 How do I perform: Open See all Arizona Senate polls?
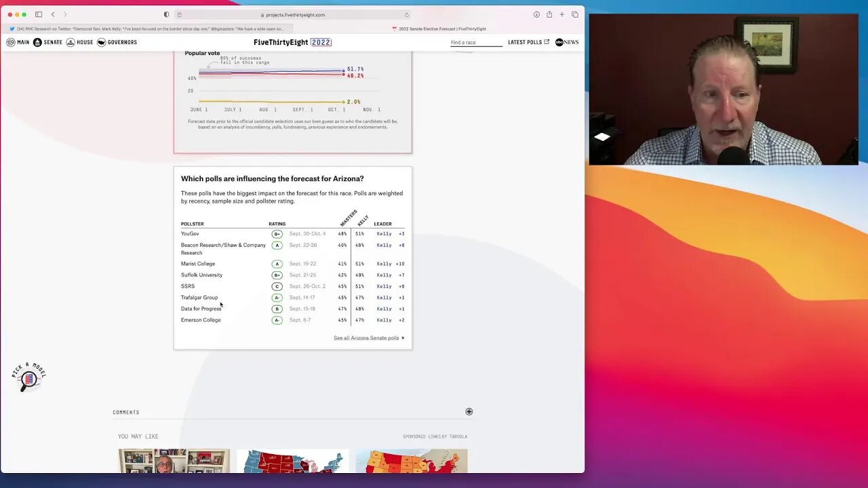click(x=369, y=338)
